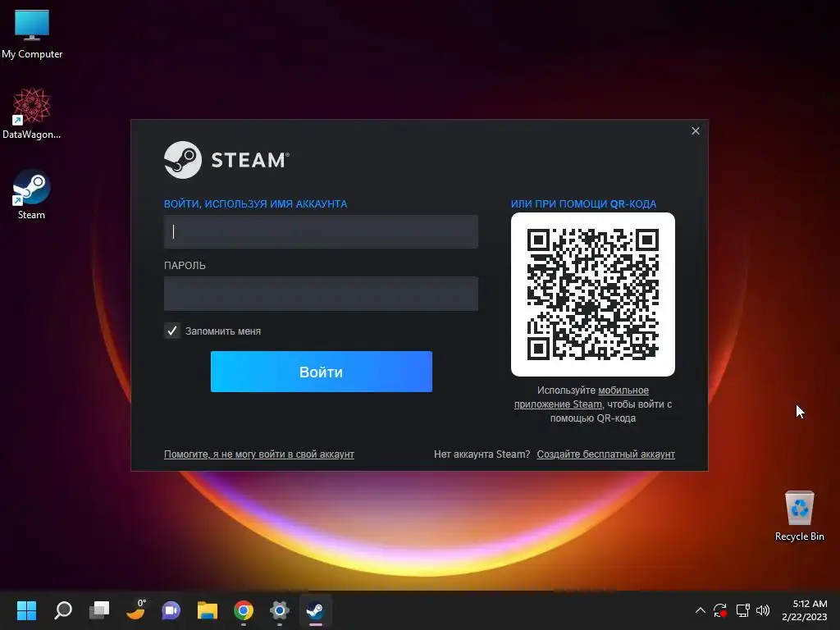This screenshot has height=630, width=840.
Task: Switch to Google Chrome on taskbar
Action: click(x=243, y=610)
